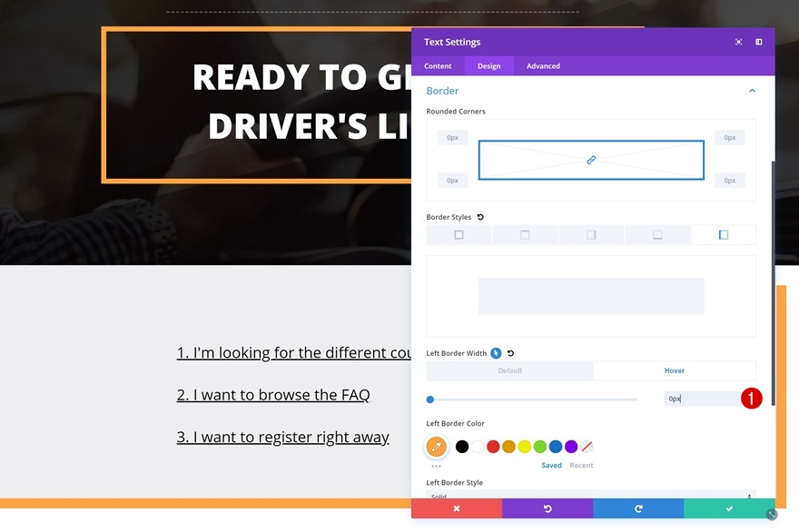Pick the black color swatch
This screenshot has height=532, width=799.
click(462, 447)
